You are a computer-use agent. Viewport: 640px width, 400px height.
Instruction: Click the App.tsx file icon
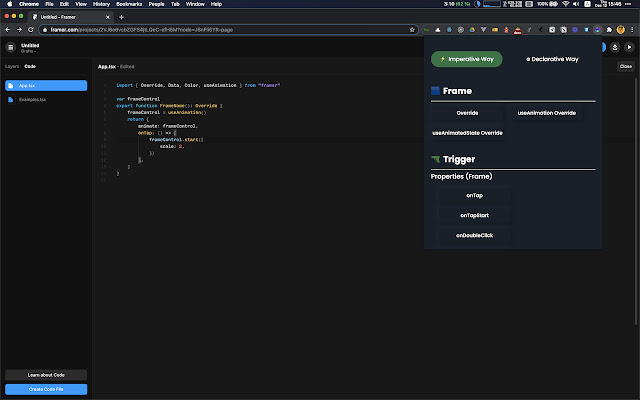click(x=11, y=86)
